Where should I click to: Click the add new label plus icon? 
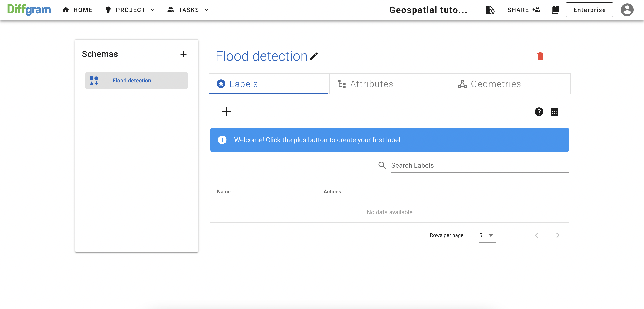coord(226,111)
